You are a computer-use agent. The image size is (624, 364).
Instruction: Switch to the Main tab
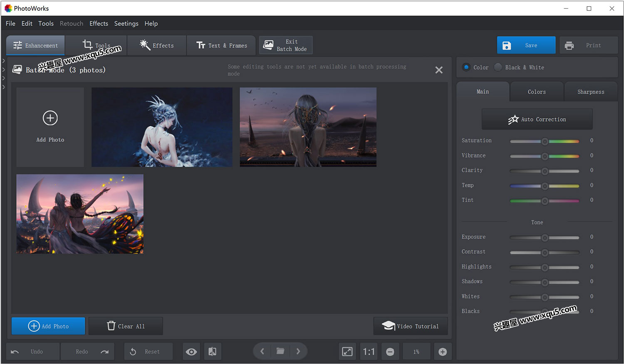pos(483,92)
